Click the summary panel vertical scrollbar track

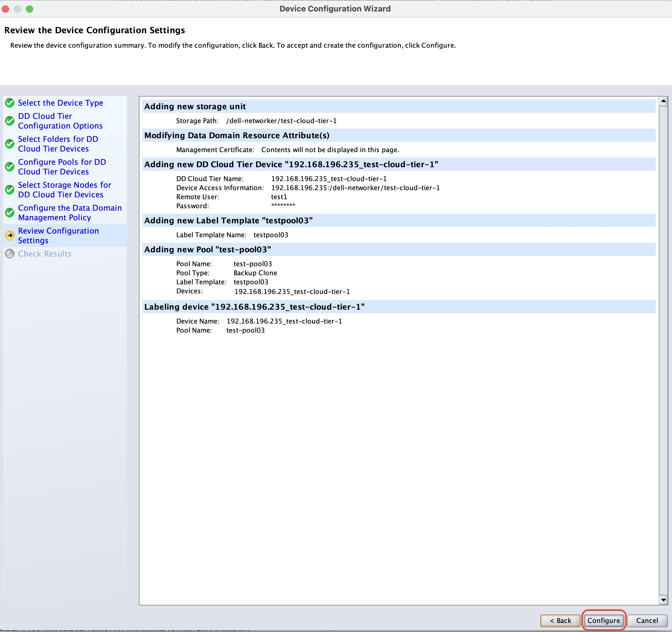click(x=663, y=350)
